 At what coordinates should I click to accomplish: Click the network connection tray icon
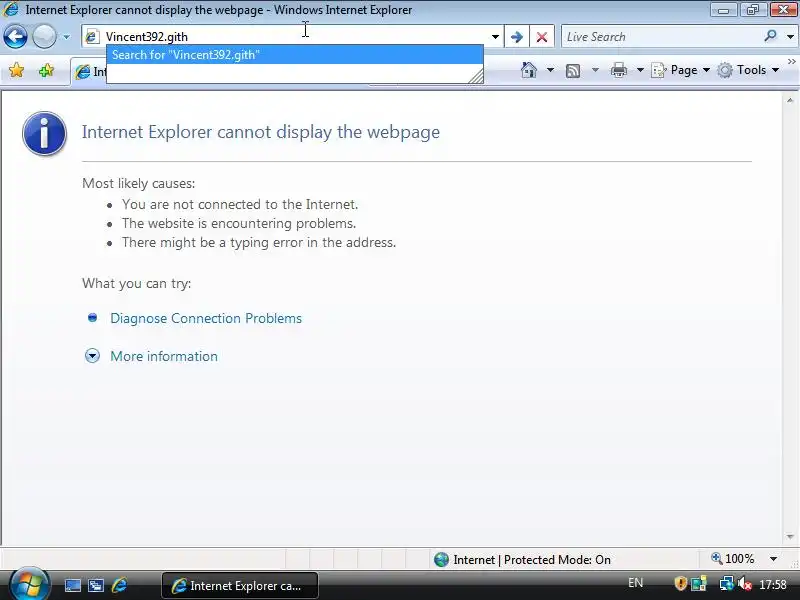(x=726, y=583)
